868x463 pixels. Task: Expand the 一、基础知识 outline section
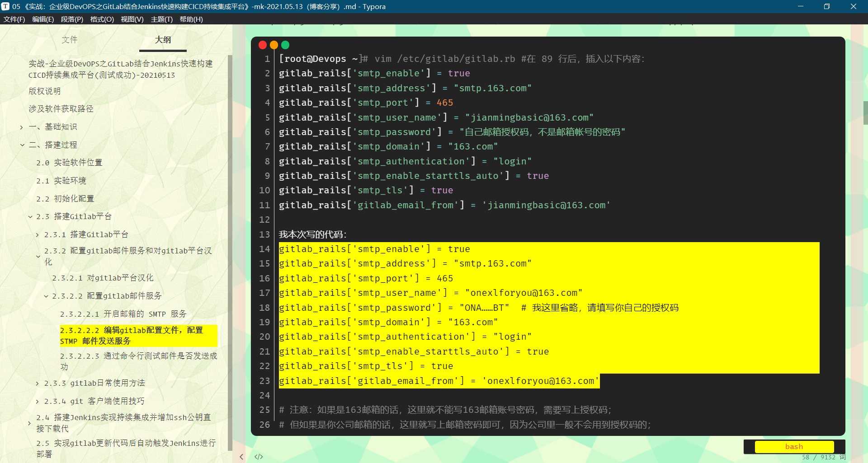(21, 127)
